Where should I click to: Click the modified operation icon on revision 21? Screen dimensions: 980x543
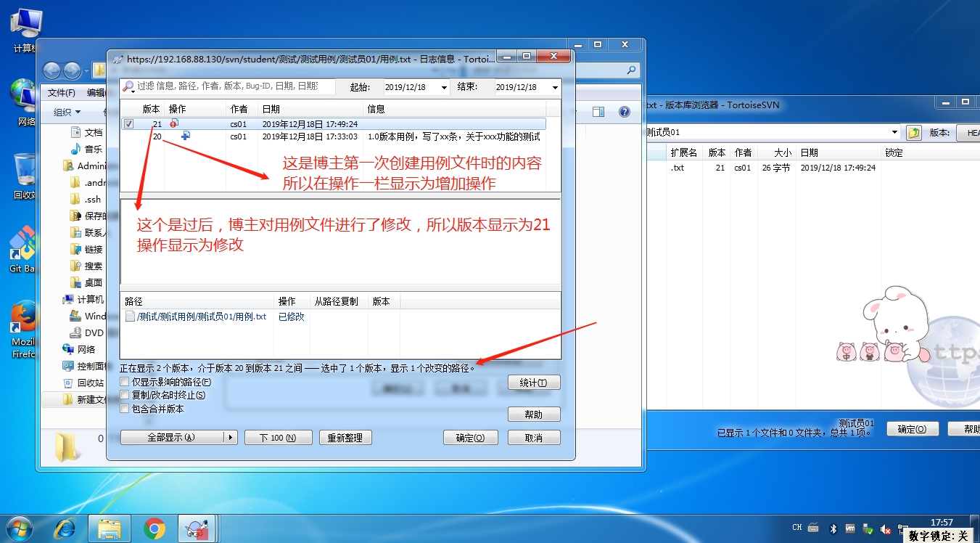click(x=176, y=123)
